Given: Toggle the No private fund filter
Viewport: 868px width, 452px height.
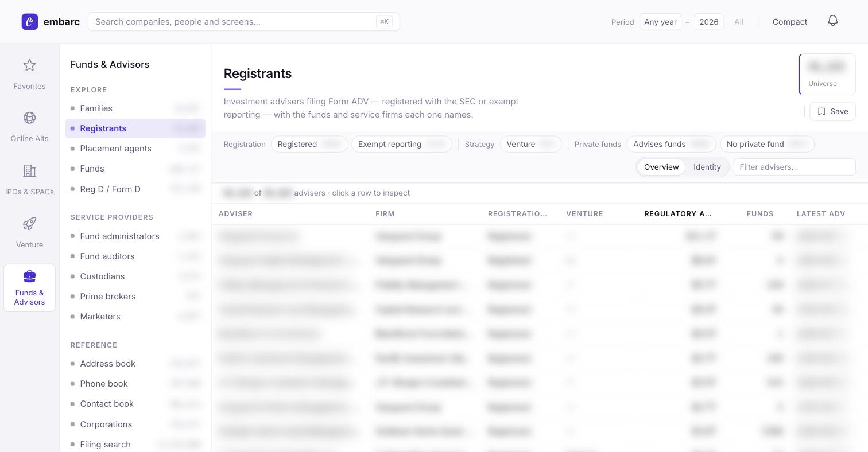Looking at the screenshot, I should 767,144.
